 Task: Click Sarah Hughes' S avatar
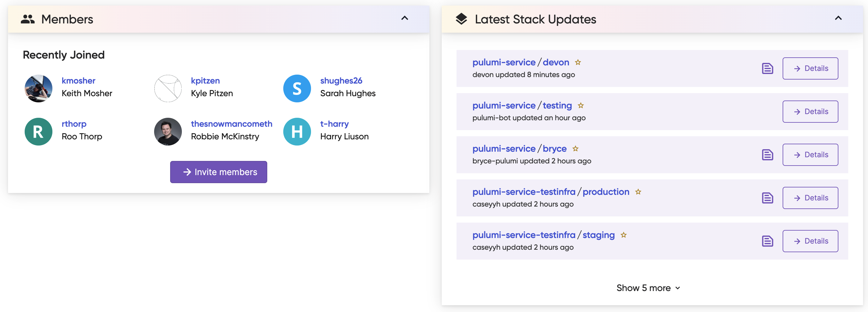click(x=297, y=88)
